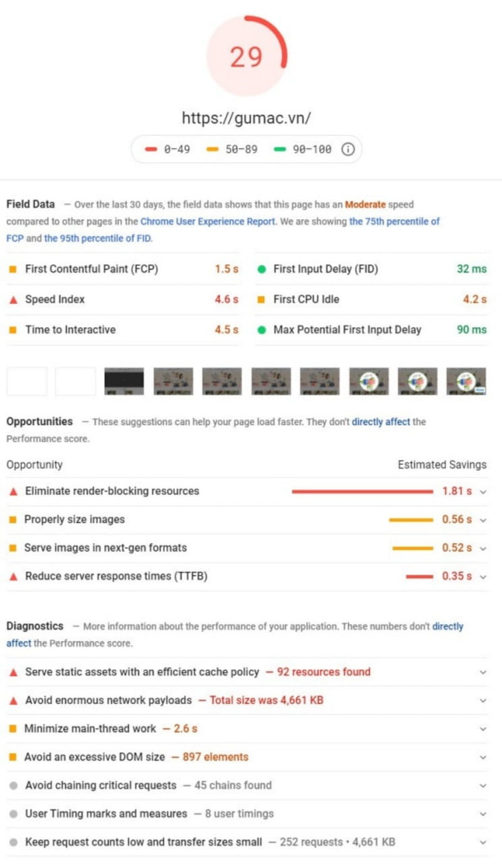Click the last filmstrip screenshot thumbnail
This screenshot has height=868, width=502.
[466, 381]
